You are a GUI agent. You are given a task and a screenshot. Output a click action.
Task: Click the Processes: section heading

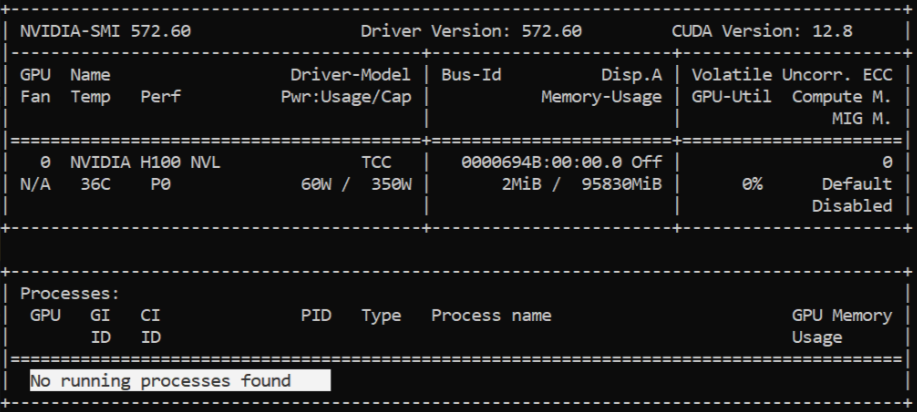(70, 293)
